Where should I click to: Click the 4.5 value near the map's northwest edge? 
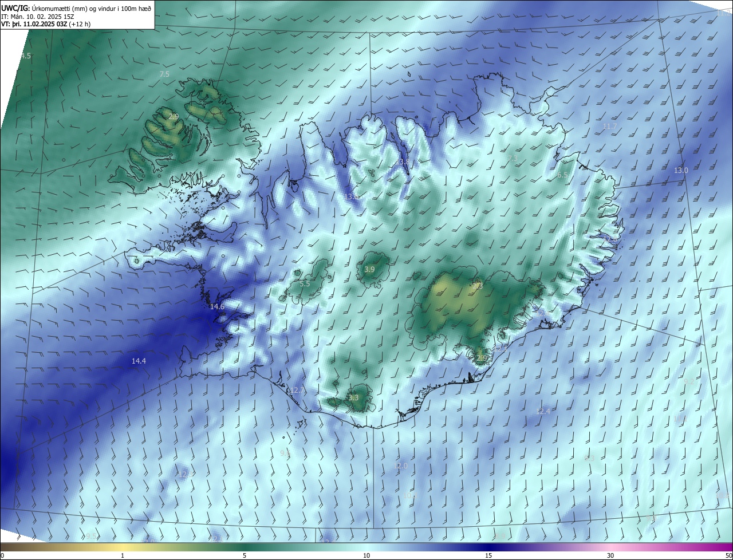click(26, 56)
